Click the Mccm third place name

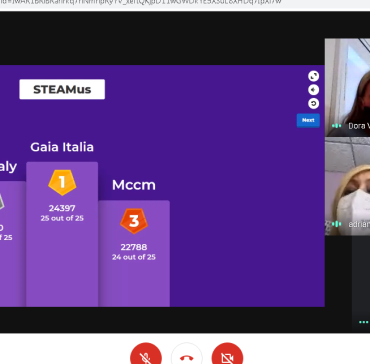point(134,185)
